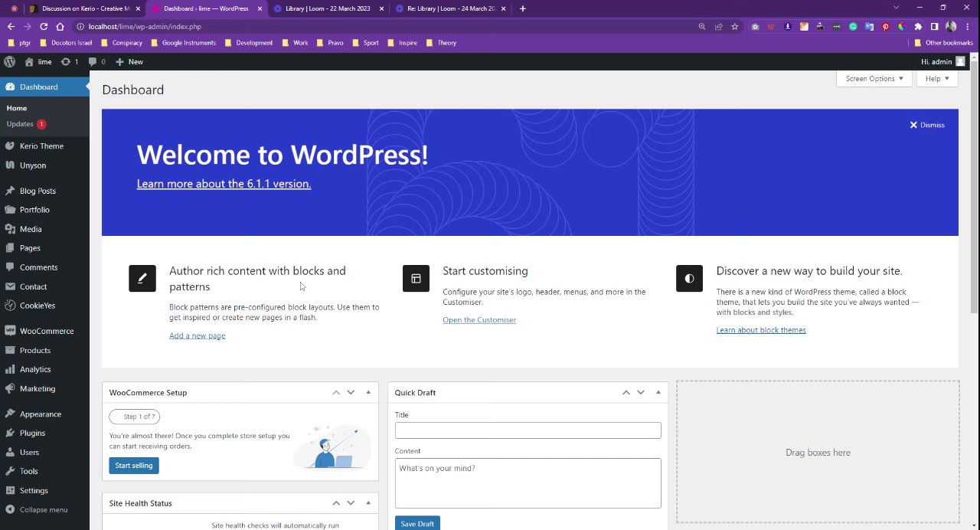Open Pinterest extension icon
Screen dimensions: 980x530
(885, 26)
